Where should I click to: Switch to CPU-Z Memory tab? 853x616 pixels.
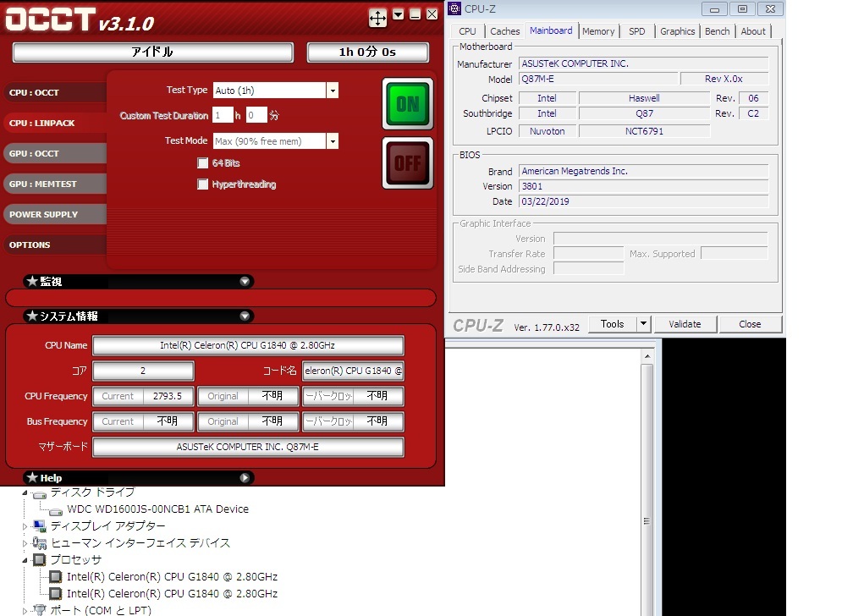tap(598, 31)
